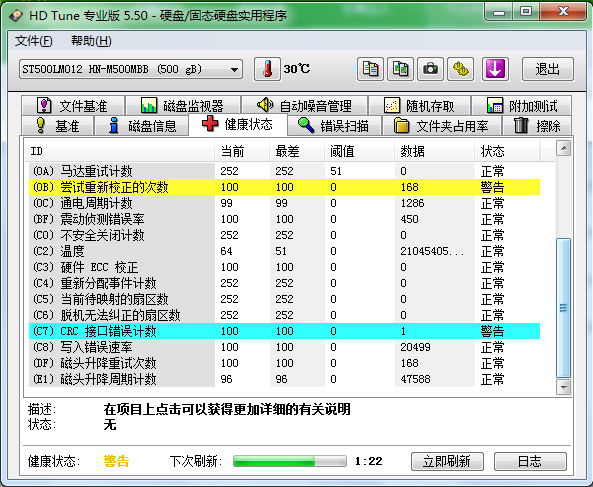Screen dimensions: 593x487
Task: Click the 1:22 refresh countdown
Action: pyautogui.click(x=368, y=461)
